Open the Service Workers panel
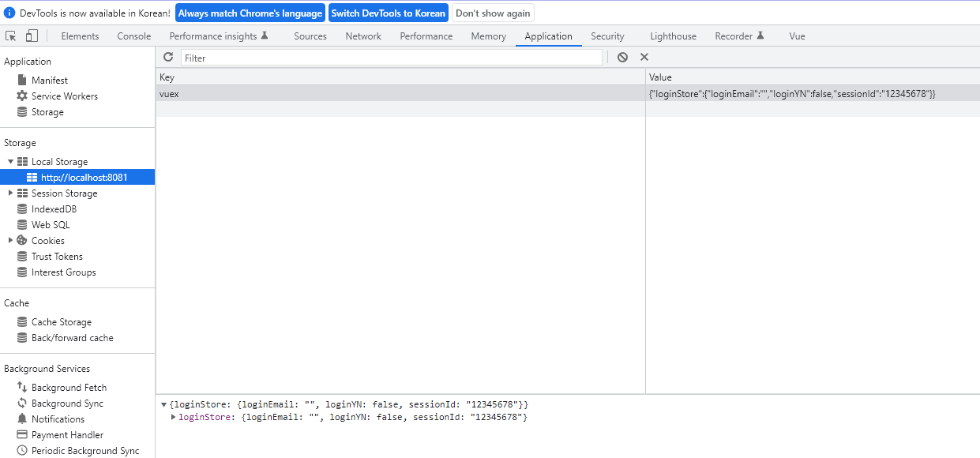 [x=61, y=96]
